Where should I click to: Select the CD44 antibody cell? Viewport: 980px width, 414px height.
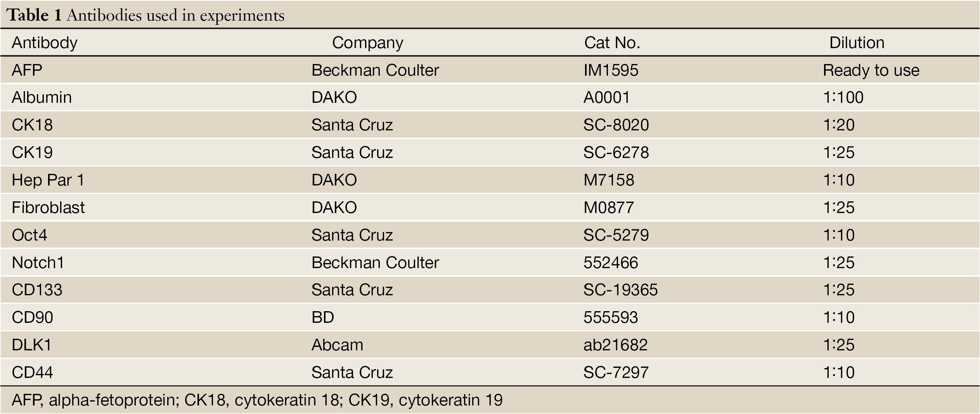coord(32,372)
